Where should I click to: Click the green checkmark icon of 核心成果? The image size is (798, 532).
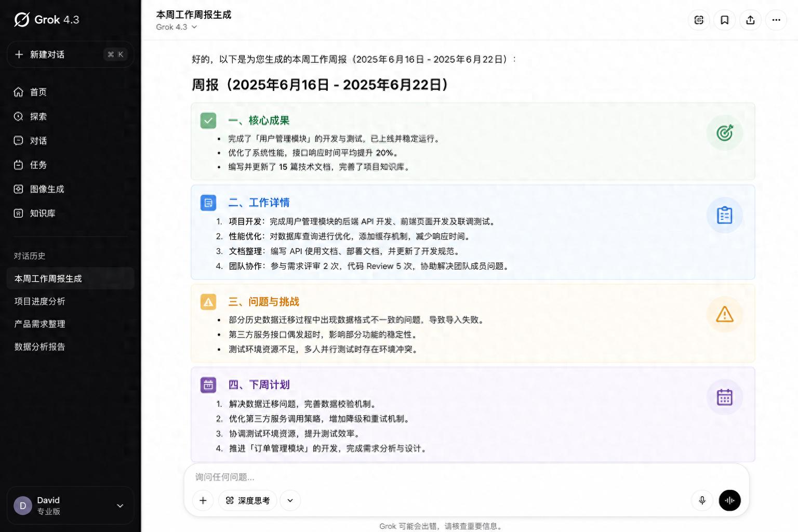pyautogui.click(x=208, y=121)
